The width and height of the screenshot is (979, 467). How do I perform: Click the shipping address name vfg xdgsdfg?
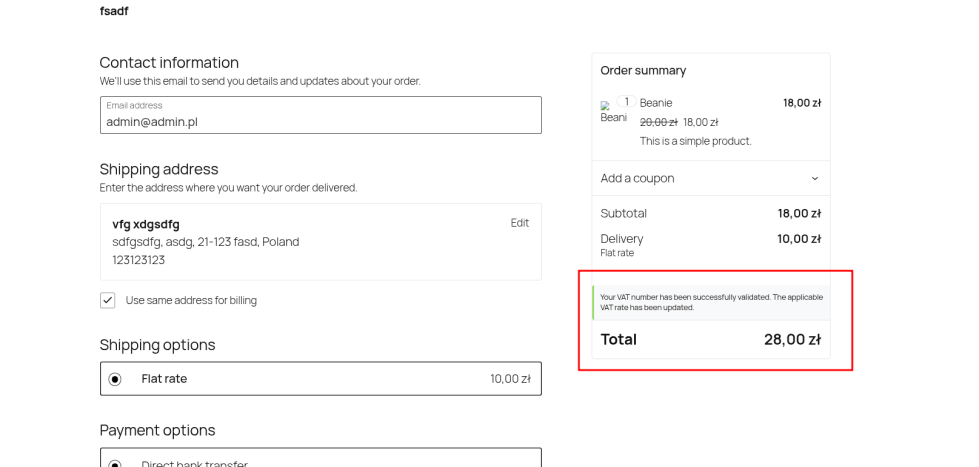[x=146, y=224]
